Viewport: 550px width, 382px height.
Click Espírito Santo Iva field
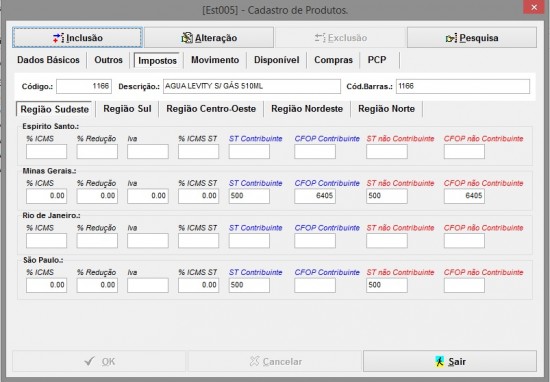[x=148, y=152]
